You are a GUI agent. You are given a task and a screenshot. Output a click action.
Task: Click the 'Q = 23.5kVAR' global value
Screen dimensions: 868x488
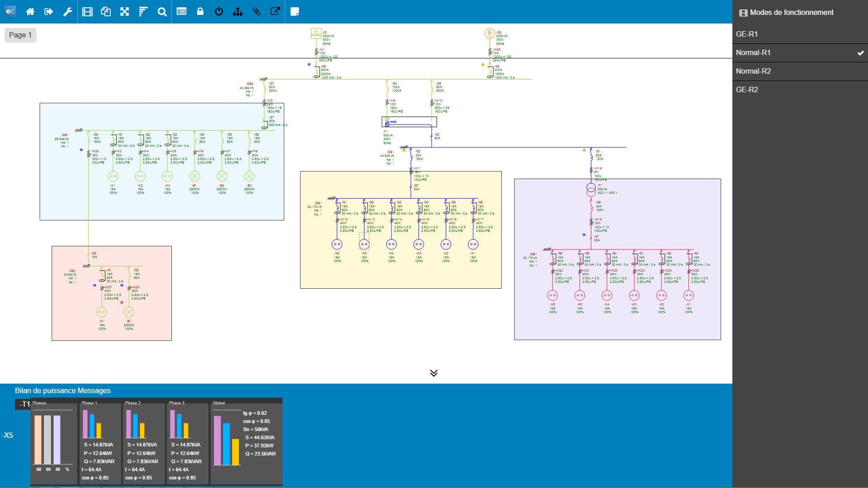(x=260, y=454)
